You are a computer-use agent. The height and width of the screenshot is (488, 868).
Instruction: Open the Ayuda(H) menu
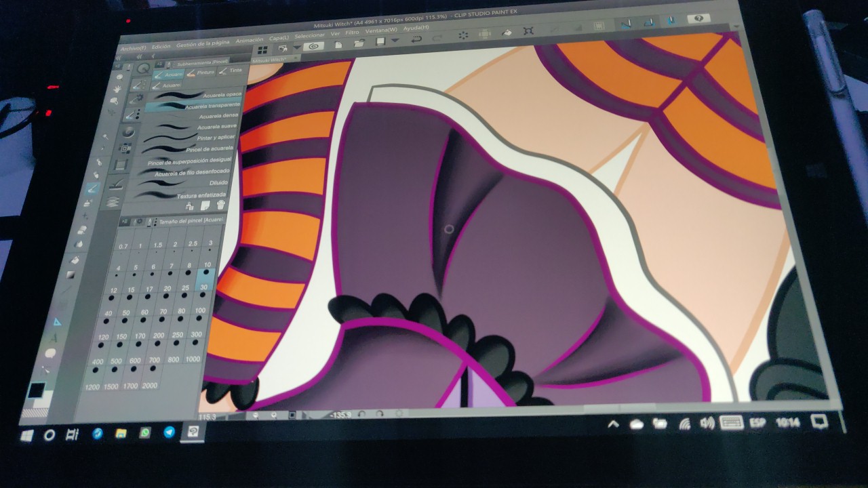click(x=416, y=28)
